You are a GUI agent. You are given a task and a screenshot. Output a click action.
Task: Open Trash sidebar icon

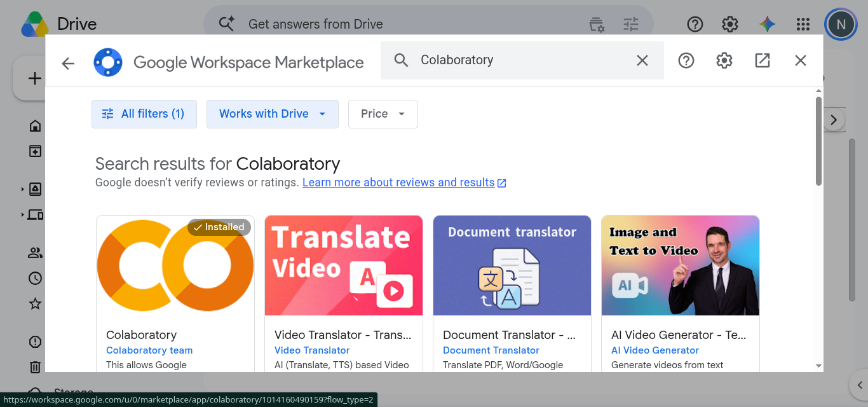click(x=36, y=367)
